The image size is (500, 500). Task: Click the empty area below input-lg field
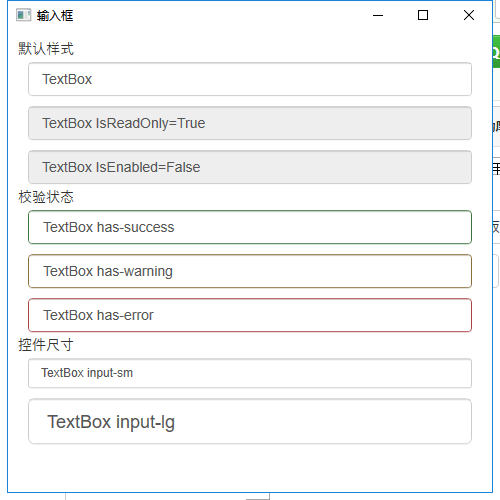[250, 467]
